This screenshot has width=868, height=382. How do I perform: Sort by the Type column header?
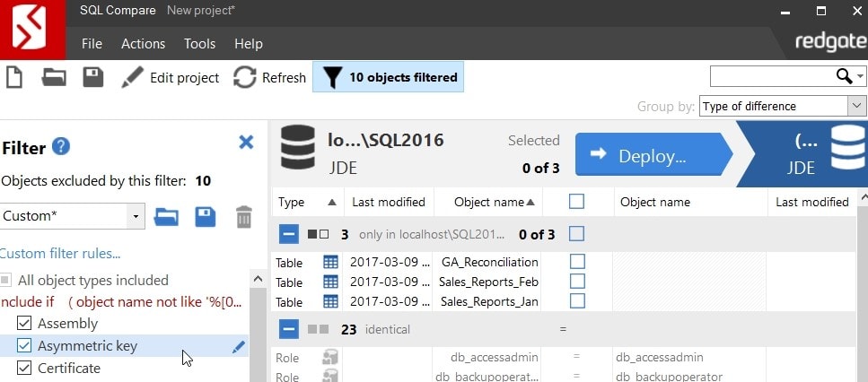307,202
